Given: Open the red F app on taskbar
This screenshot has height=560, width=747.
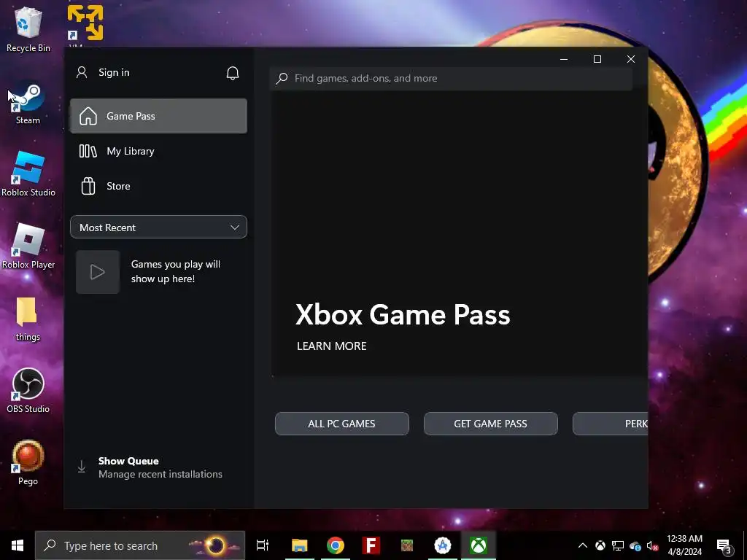Looking at the screenshot, I should tap(371, 545).
